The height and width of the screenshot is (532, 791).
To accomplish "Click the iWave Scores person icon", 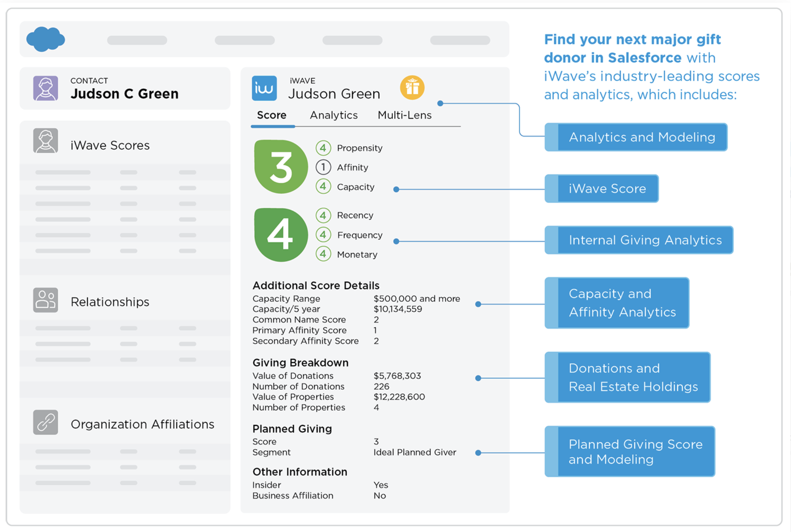I will [x=46, y=141].
